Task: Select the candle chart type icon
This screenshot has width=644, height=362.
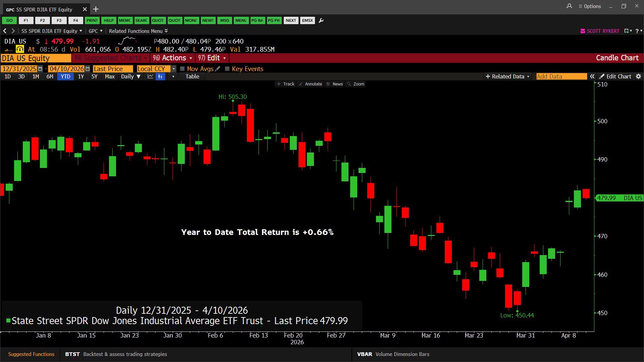Action: pos(160,76)
